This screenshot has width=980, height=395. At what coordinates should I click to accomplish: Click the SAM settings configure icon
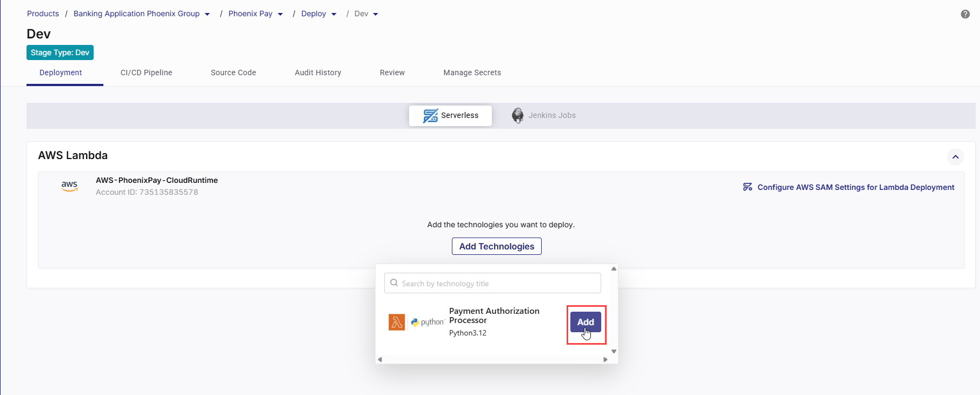click(x=747, y=187)
